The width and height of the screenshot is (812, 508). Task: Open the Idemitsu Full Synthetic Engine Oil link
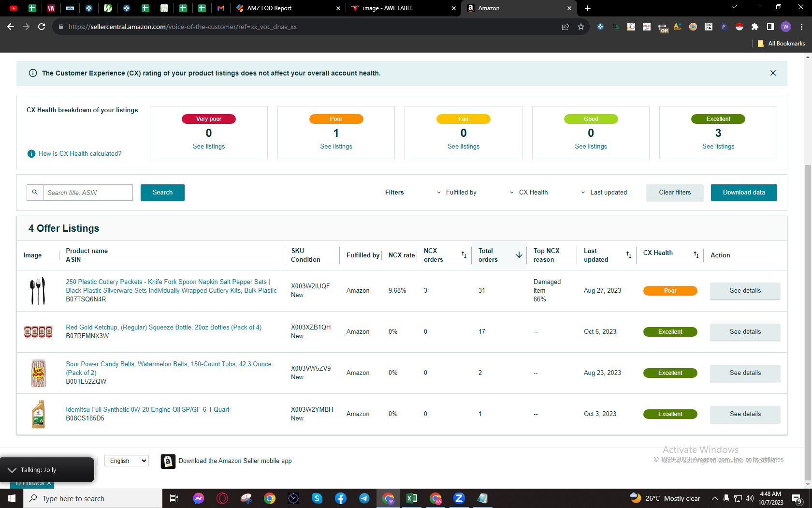(147, 410)
